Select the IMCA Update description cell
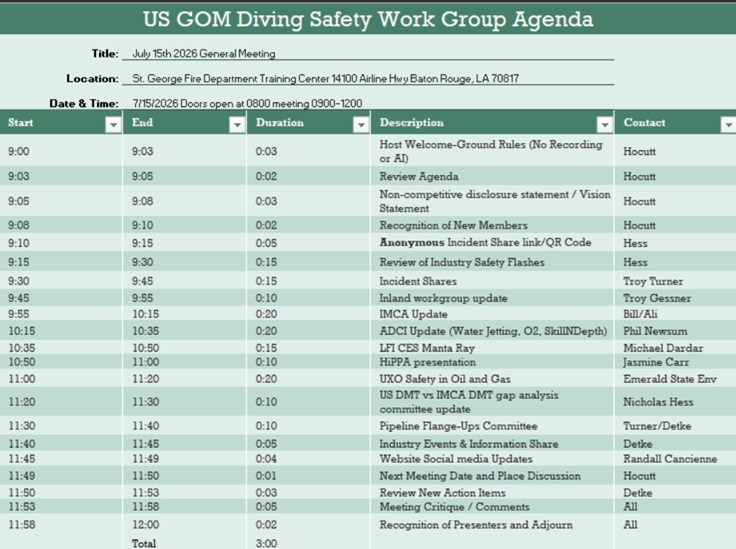The height and width of the screenshot is (549, 736). tap(492, 314)
